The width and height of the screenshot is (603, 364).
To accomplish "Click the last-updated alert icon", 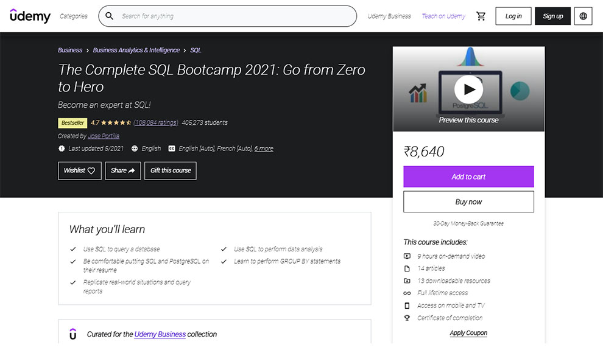I will [x=62, y=149].
